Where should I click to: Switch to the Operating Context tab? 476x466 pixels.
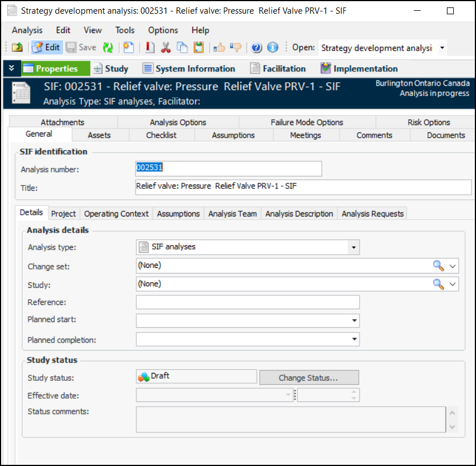tap(116, 214)
